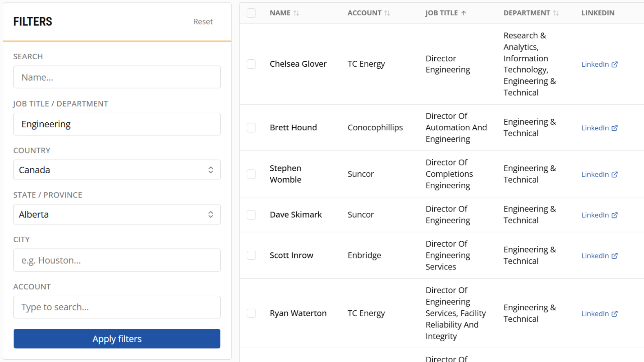The height and width of the screenshot is (362, 644).
Task: Click the City input field
Action: click(117, 260)
